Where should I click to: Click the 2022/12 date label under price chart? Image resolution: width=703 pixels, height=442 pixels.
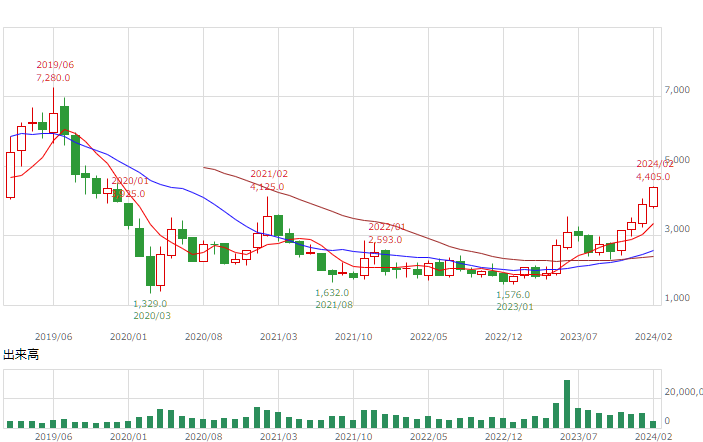[x=503, y=337]
